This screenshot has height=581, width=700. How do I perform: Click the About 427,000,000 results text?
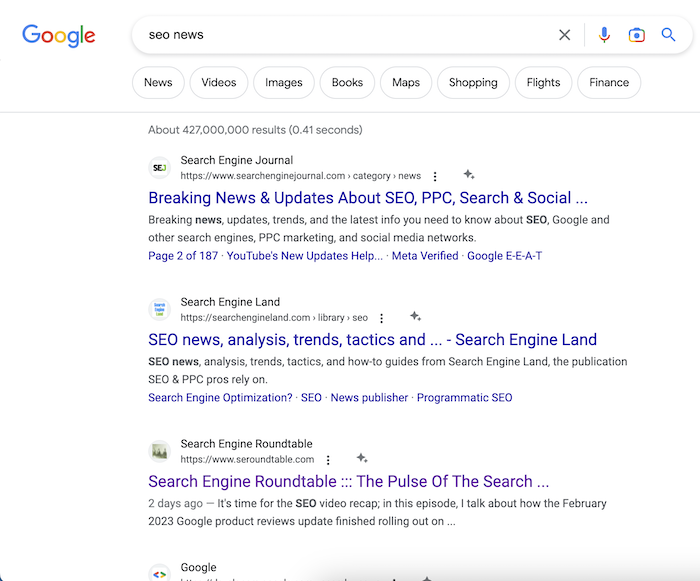point(255,130)
